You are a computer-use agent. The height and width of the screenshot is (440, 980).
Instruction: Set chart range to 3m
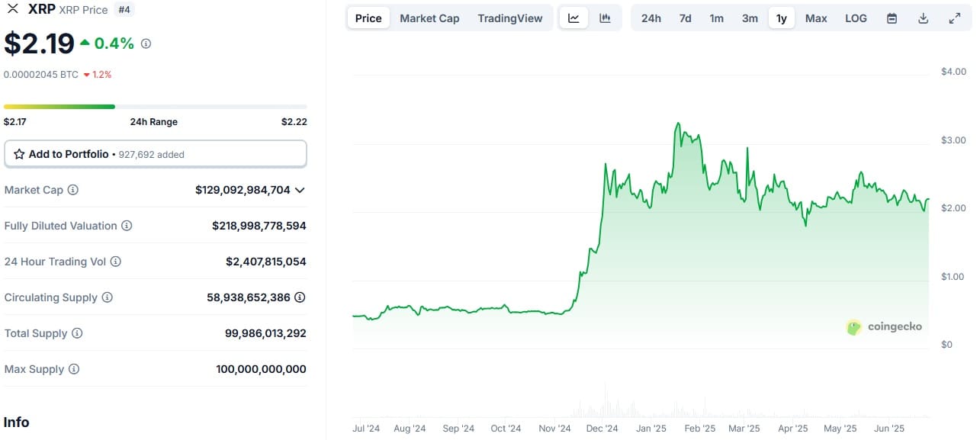[x=750, y=18]
